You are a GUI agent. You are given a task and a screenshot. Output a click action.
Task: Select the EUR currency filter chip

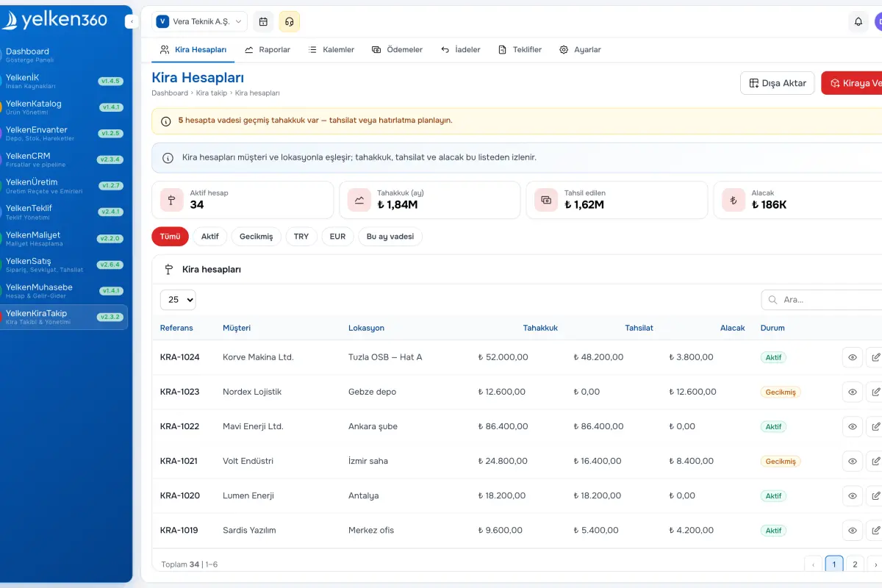tap(337, 237)
